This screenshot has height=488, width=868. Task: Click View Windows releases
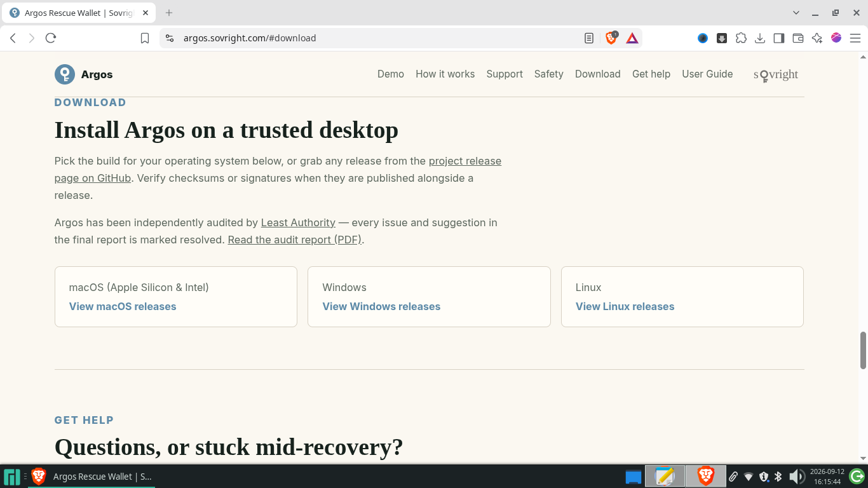point(381,306)
